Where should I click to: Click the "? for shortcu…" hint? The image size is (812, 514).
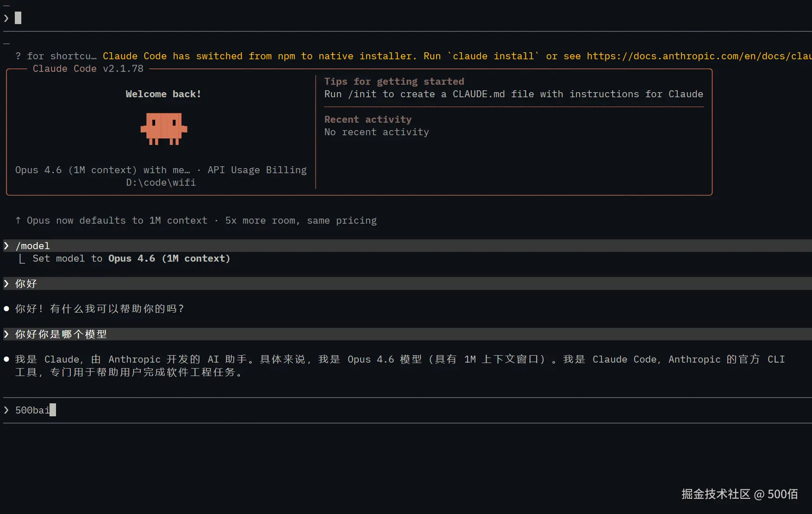tap(56, 56)
